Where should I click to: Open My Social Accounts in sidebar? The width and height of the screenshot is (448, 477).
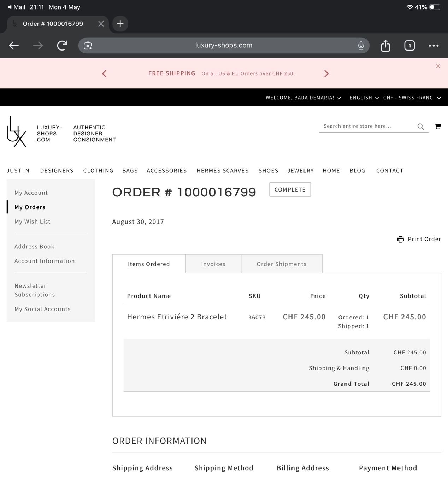tap(42, 309)
